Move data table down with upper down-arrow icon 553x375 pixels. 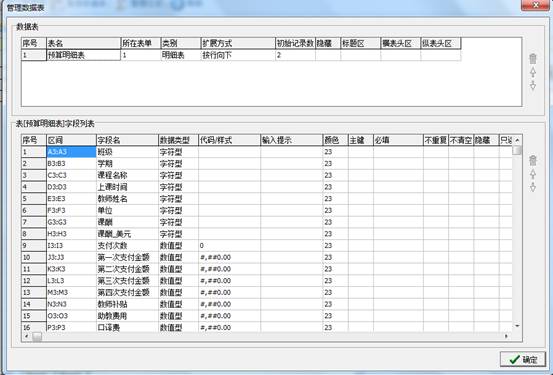pyautogui.click(x=533, y=85)
